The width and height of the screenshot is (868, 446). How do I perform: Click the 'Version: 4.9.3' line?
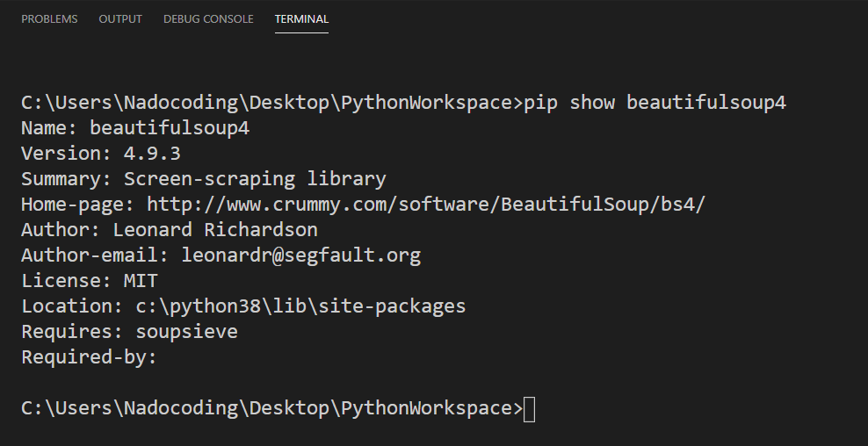tap(101, 154)
